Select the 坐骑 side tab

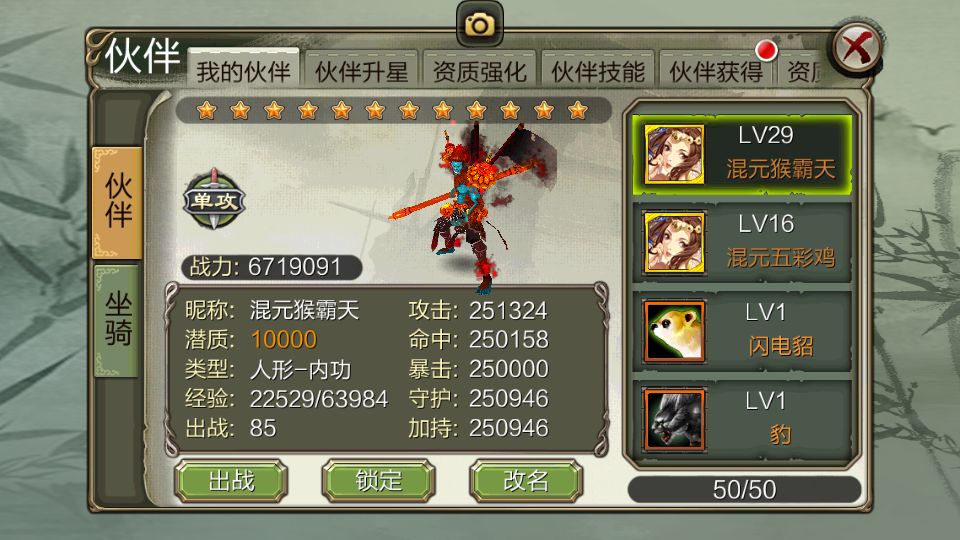click(x=118, y=320)
